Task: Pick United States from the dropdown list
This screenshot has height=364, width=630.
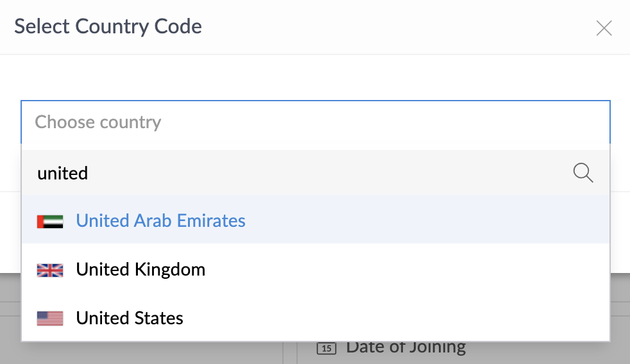Action: point(130,318)
